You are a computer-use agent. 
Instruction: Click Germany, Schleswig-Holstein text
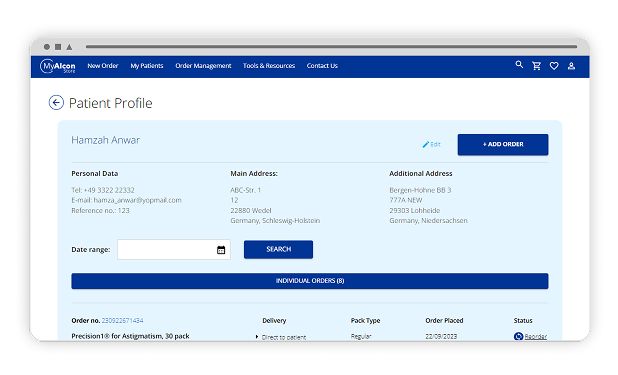point(275,221)
